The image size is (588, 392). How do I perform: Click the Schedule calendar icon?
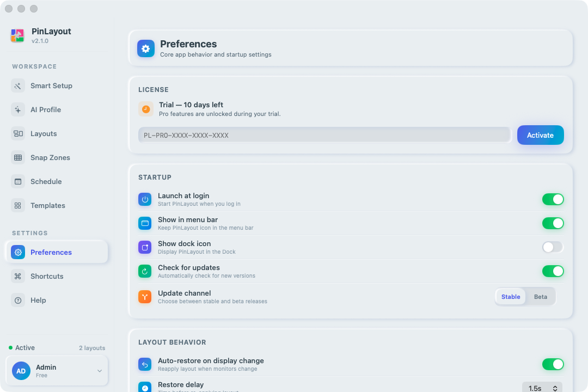click(17, 182)
